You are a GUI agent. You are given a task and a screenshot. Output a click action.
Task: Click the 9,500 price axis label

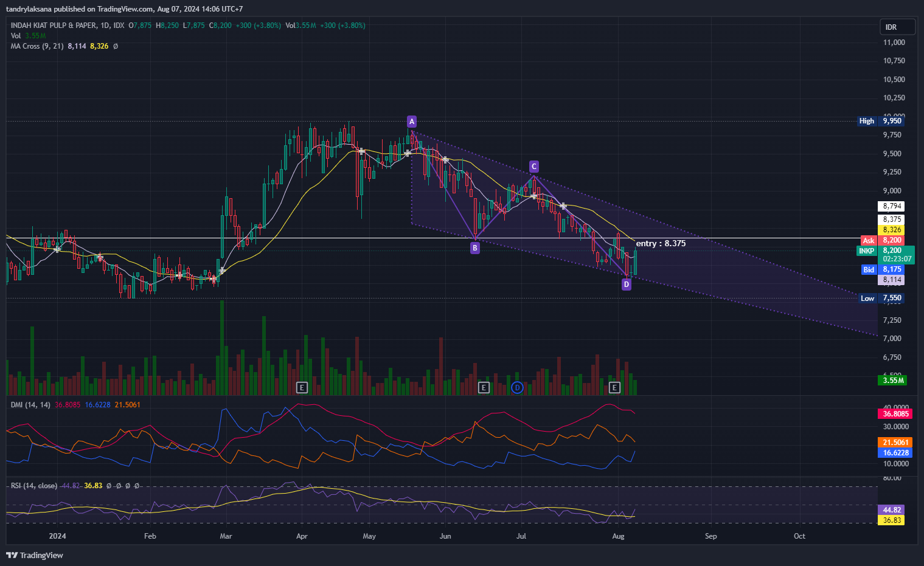(892, 154)
